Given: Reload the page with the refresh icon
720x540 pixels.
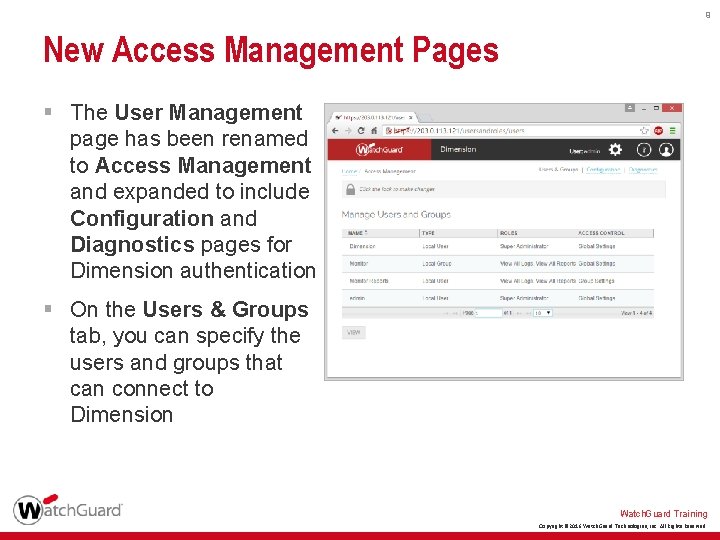Looking at the screenshot, I should point(361,131).
